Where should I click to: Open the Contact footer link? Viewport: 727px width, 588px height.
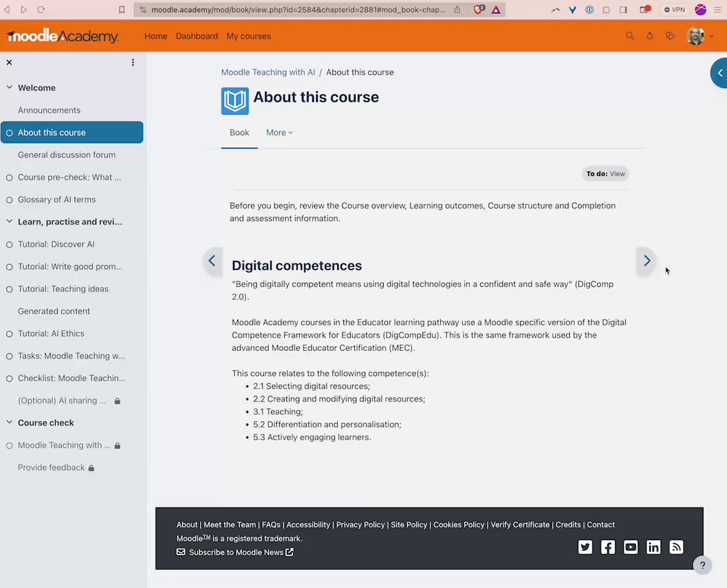coord(600,525)
